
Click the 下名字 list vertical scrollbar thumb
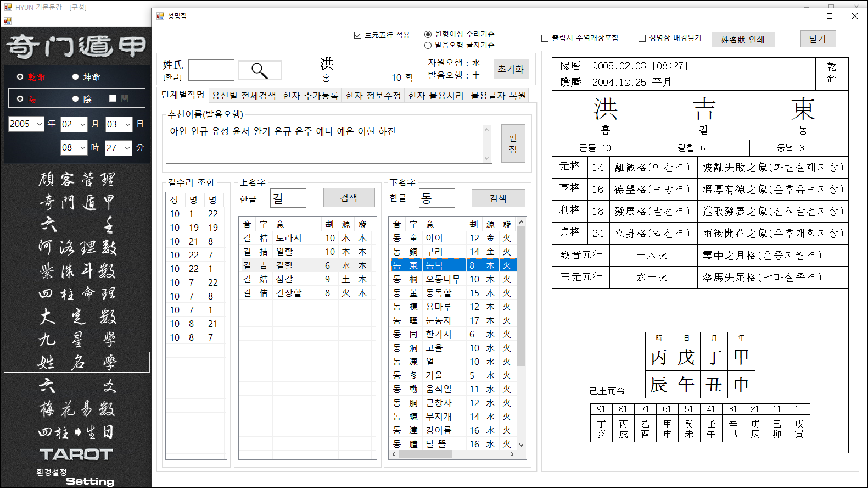coord(521,296)
